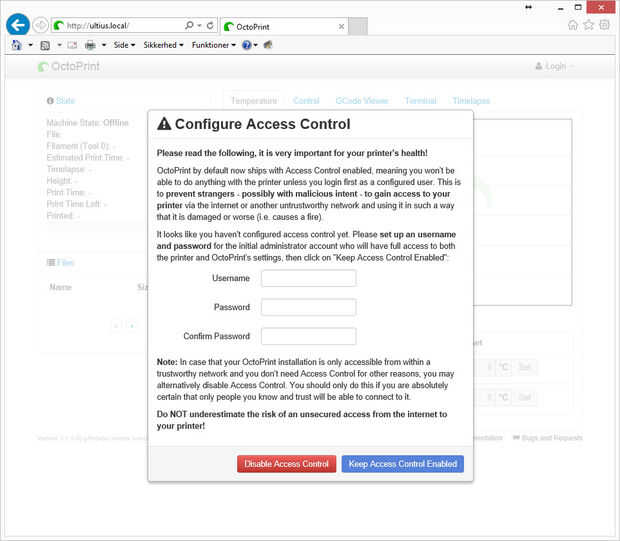Click the search magnifier in address bar
This screenshot has width=620, height=541.
click(189, 25)
